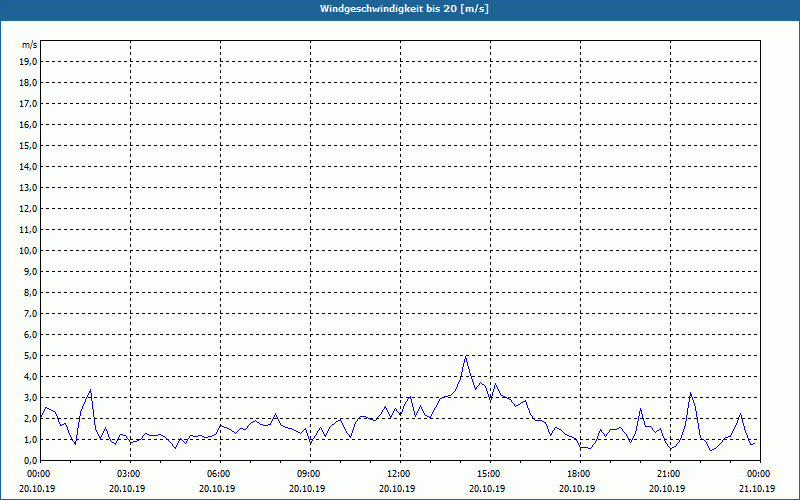Click the title 'Windgeschwindigkeit bis 20 [m/s]'
Image resolution: width=800 pixels, height=500 pixels.
click(404, 9)
